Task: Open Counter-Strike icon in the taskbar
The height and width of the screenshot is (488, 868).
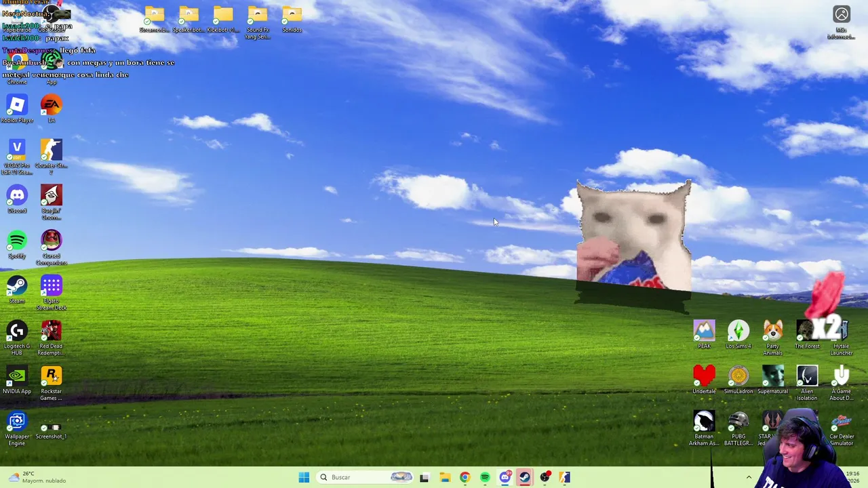Action: 565,477
